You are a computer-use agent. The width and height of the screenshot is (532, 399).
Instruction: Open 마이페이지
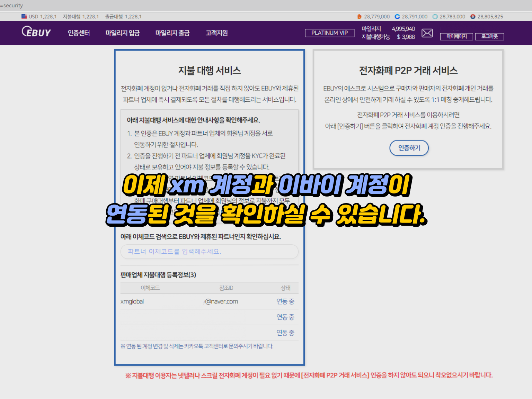(x=456, y=36)
